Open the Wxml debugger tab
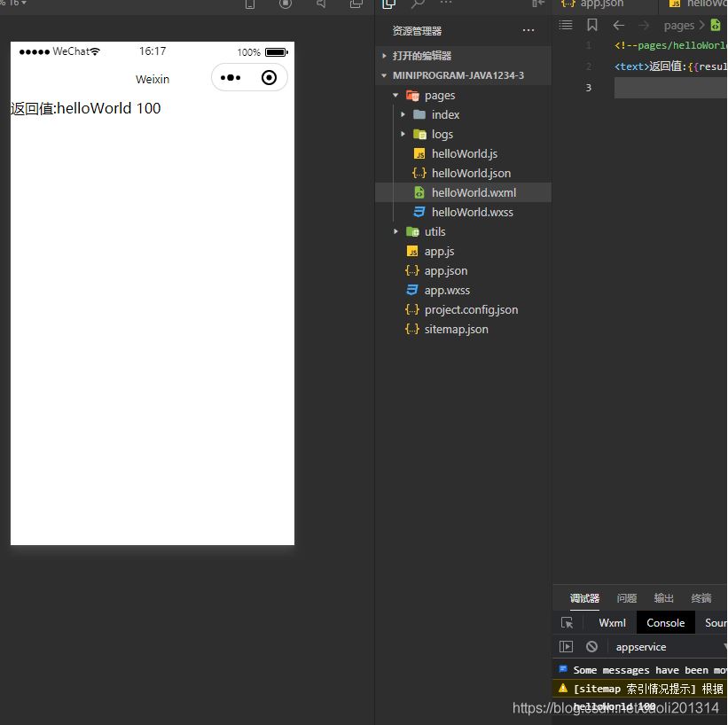728x725 pixels. click(612, 623)
